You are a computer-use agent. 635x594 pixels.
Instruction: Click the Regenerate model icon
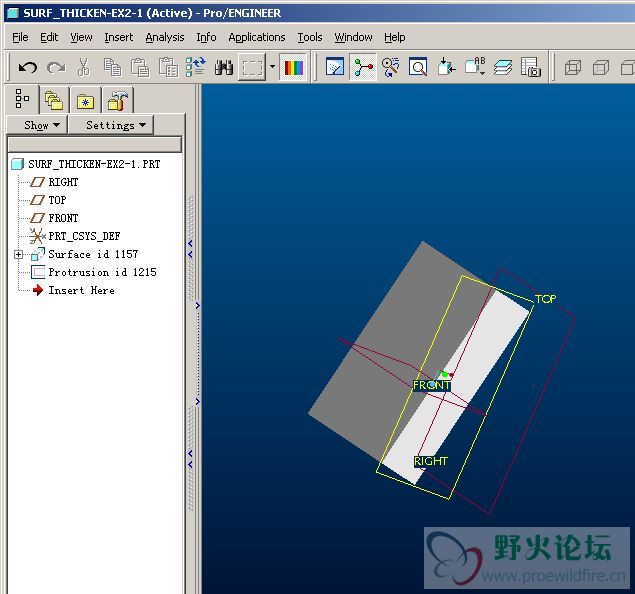click(x=196, y=67)
